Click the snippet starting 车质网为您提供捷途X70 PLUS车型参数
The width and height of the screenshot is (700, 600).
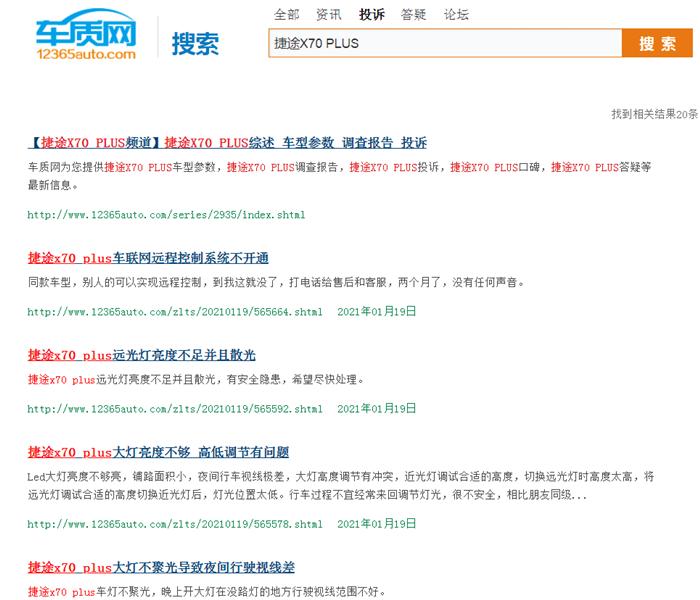[339, 176]
